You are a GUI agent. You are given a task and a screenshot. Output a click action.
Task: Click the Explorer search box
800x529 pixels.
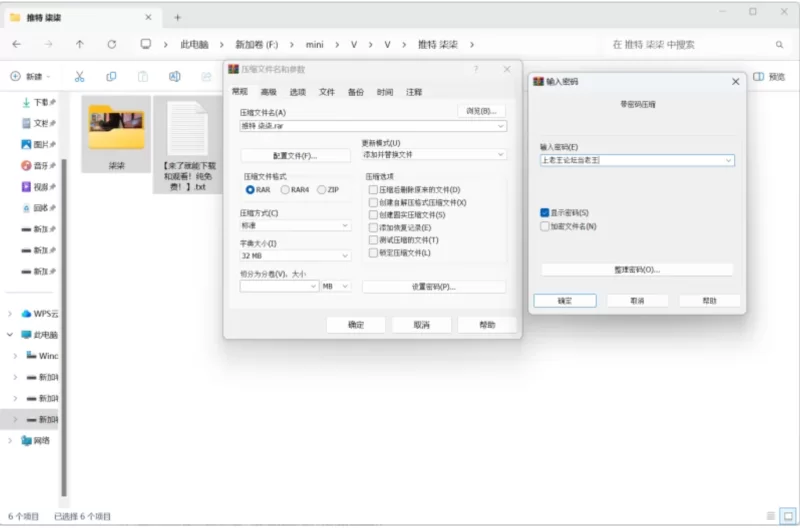694,45
